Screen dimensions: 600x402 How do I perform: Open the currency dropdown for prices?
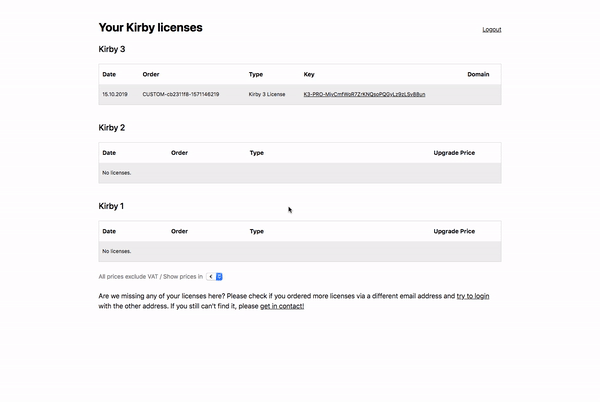214,277
